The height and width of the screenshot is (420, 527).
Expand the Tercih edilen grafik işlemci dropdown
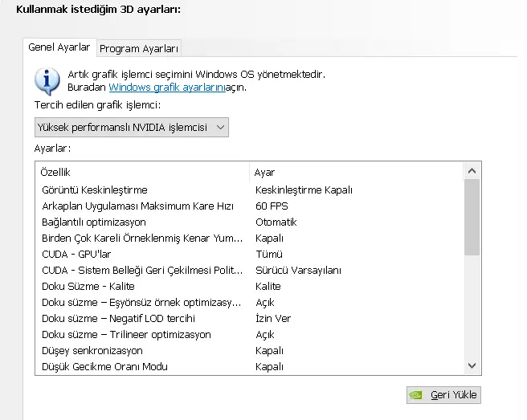click(132, 128)
